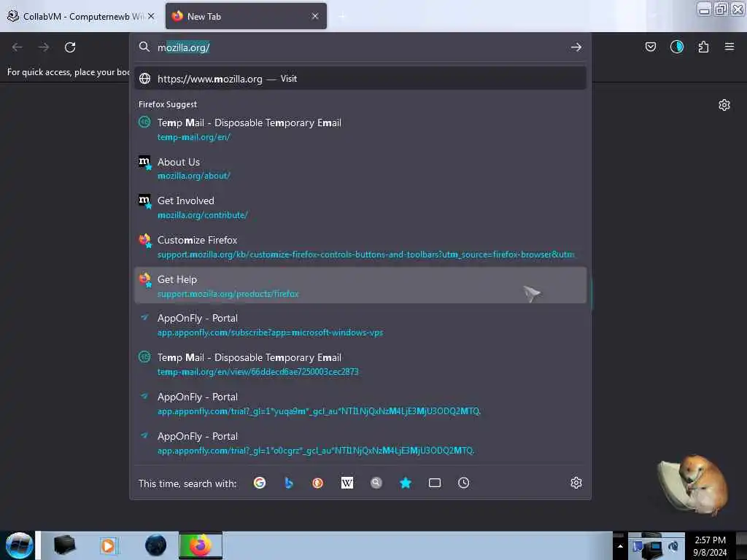Close the CollabVM tab
Viewport: 747px width, 560px height.
tap(151, 16)
